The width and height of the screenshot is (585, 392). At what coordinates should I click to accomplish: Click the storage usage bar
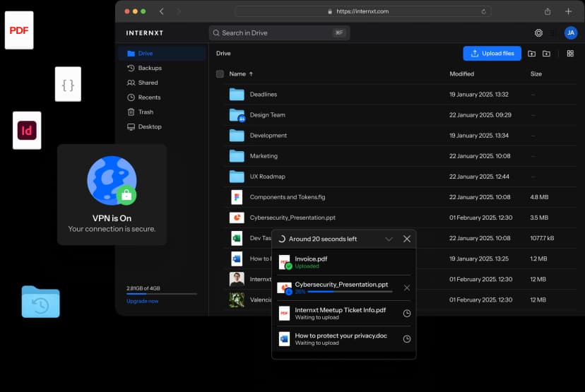tap(162, 294)
